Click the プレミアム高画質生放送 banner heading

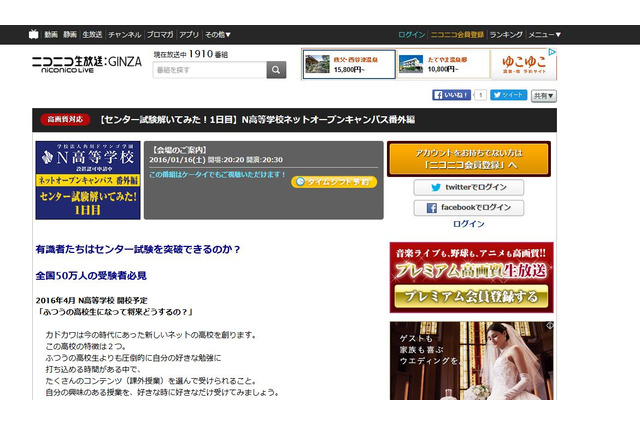pos(471,270)
